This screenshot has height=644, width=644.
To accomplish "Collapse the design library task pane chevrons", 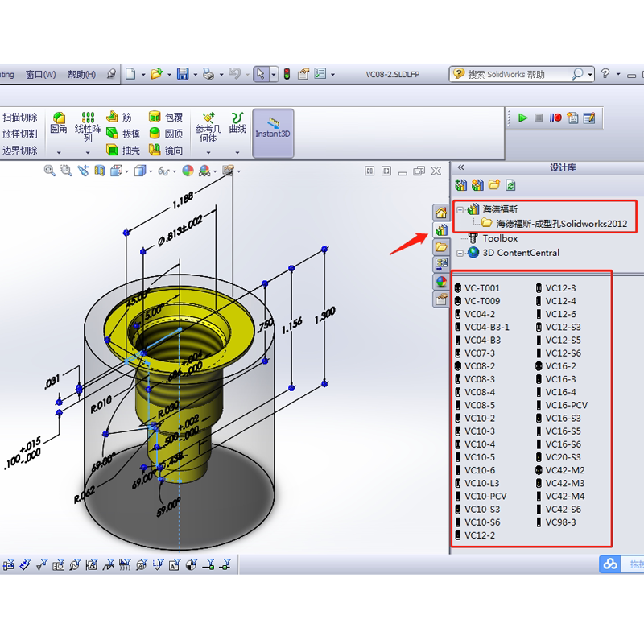I will click(460, 167).
